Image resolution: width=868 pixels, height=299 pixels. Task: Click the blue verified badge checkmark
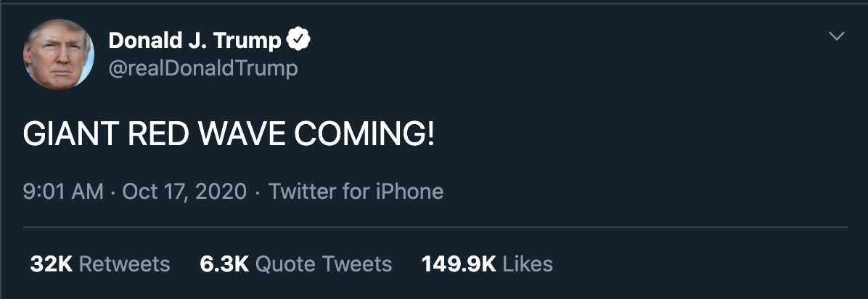pyautogui.click(x=299, y=41)
